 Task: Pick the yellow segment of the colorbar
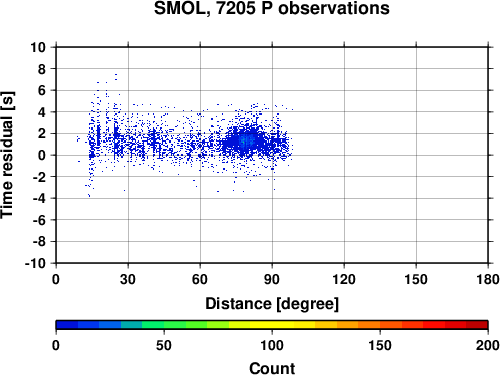(272, 325)
